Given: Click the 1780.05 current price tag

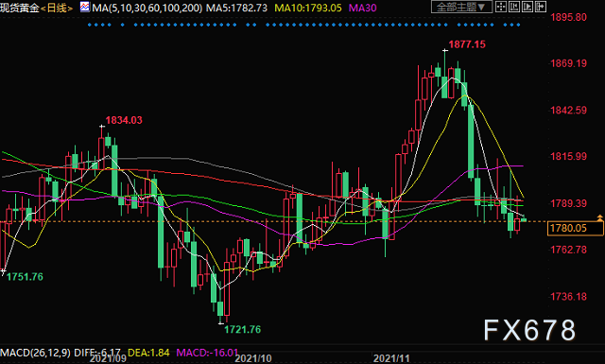Looking at the screenshot, I should coord(576,228).
